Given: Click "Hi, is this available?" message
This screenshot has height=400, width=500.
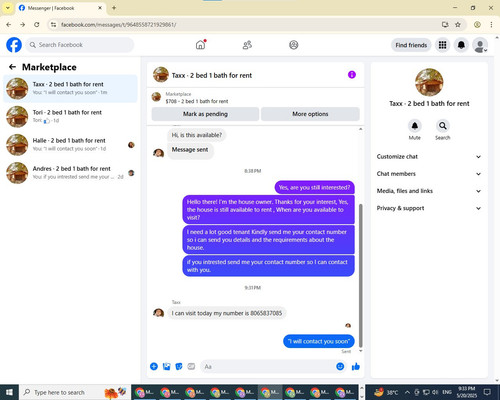Looking at the screenshot, I should coord(197,135).
